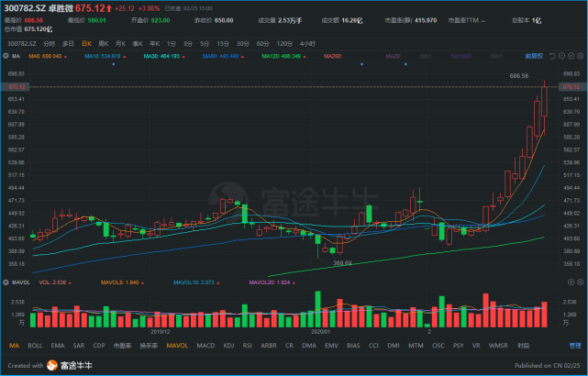The image size is (588, 376).
Task: Select the 60分 timeframe tab
Action: click(262, 44)
